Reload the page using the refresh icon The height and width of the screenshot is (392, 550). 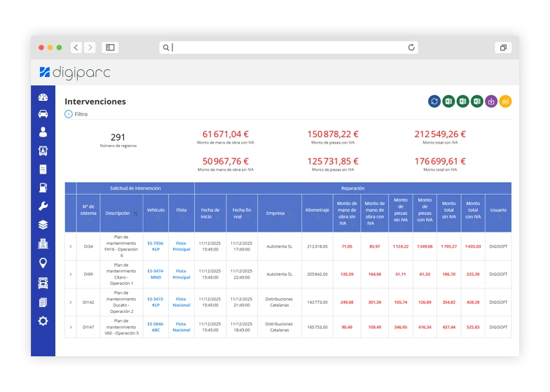(x=411, y=48)
